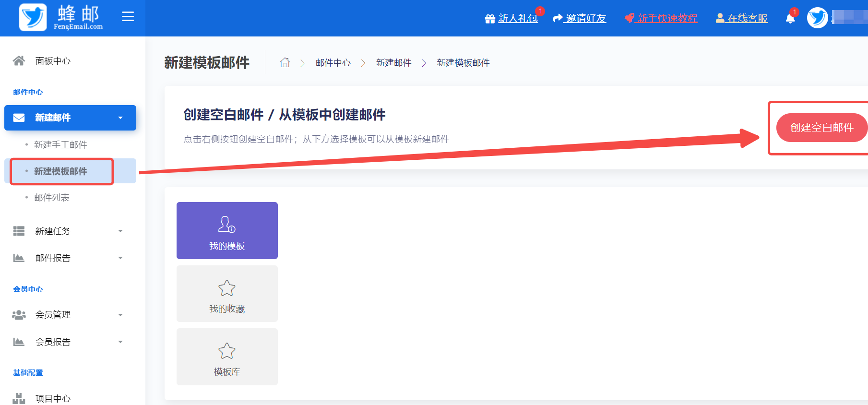Toggle the hamburger sidebar menu icon

click(128, 17)
